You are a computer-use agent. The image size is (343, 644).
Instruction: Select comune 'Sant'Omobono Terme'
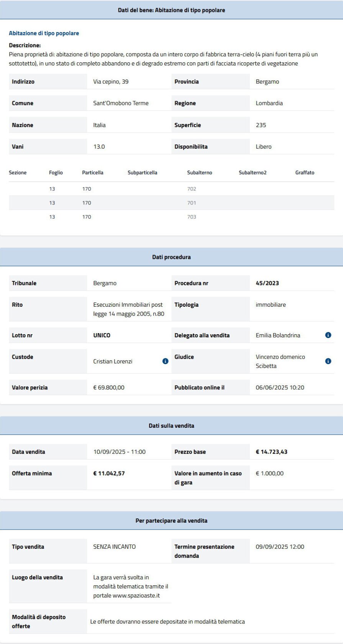coord(121,103)
